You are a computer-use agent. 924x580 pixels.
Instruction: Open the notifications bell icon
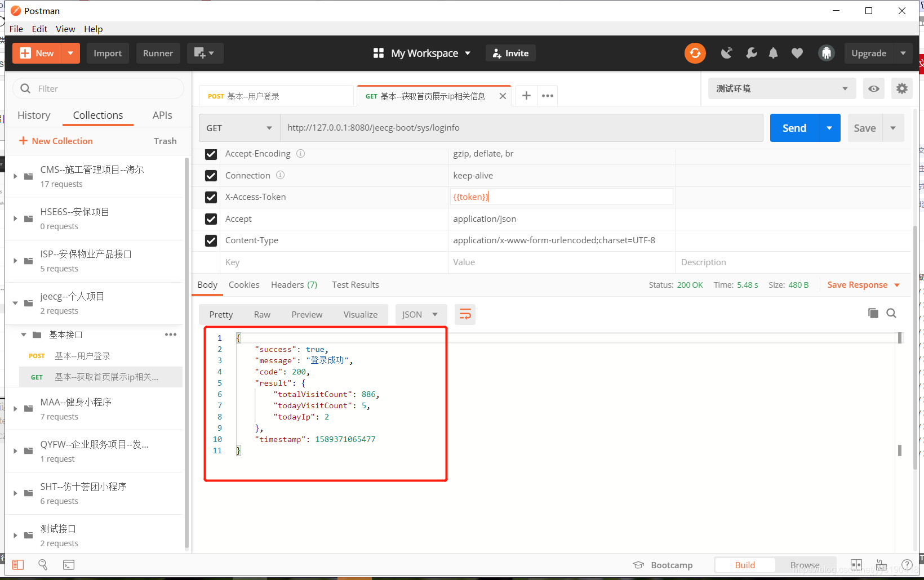(773, 53)
